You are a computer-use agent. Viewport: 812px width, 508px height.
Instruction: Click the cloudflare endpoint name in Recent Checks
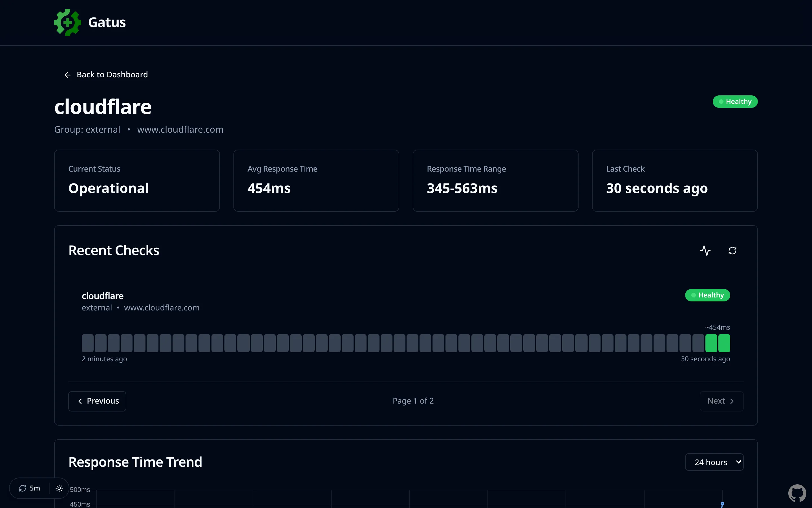click(103, 296)
